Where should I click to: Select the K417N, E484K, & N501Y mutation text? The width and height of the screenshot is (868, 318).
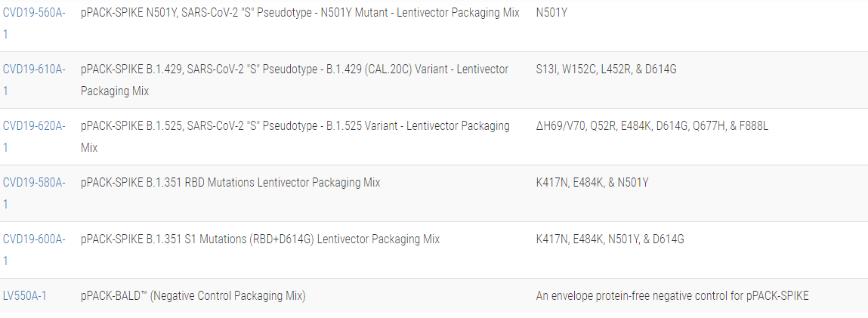(592, 183)
